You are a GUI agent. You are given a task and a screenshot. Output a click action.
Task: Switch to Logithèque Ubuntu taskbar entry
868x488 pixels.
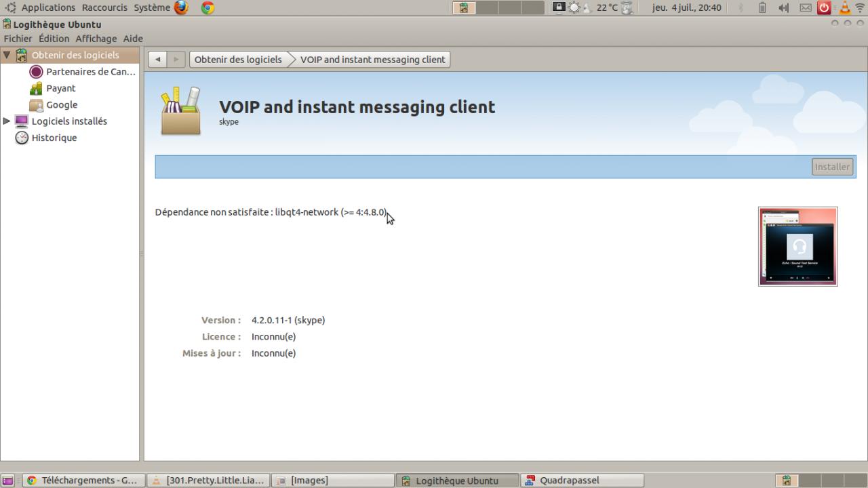click(457, 481)
